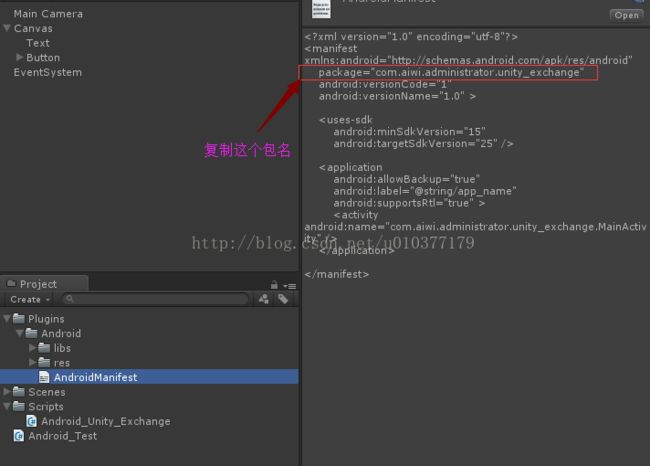Click the Open button in inspector
Screen dimensions: 650x466
click(626, 15)
